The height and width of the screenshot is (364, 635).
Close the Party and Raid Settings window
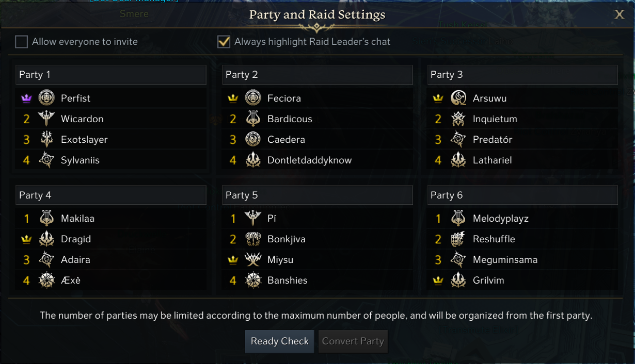click(x=620, y=14)
